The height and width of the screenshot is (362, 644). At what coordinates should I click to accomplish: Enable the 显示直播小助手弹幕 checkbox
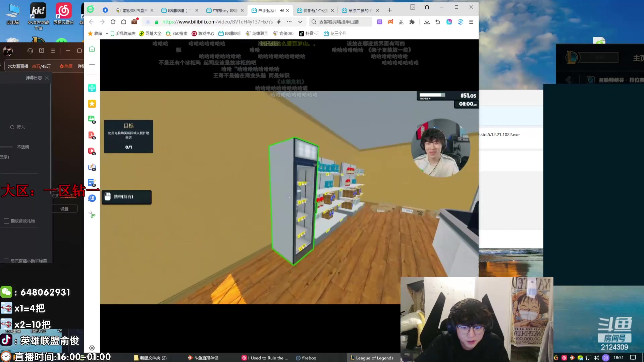click(6, 261)
